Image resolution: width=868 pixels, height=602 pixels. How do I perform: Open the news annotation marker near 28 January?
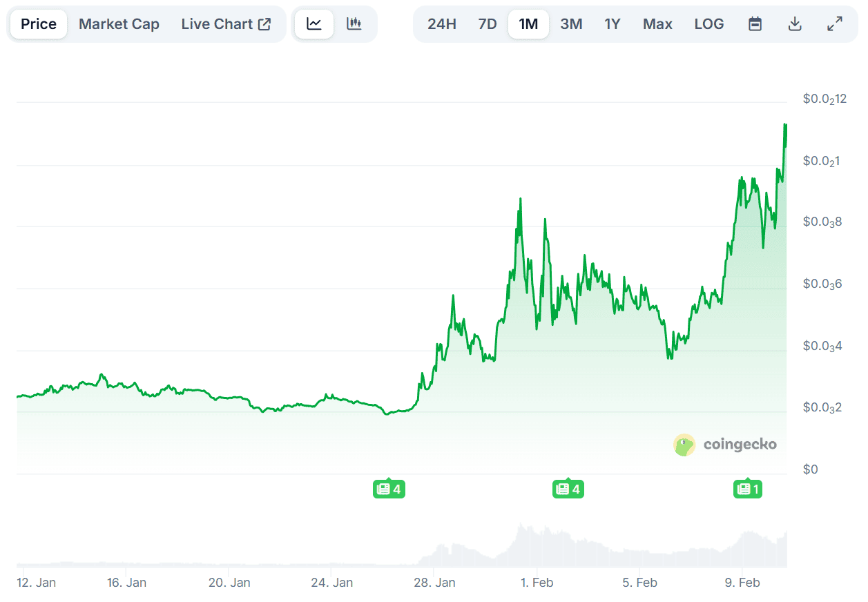[389, 489]
